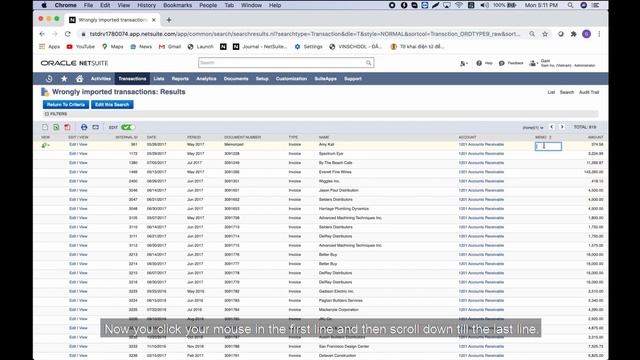
Task: Click the Return To Criteria button
Action: point(66,104)
